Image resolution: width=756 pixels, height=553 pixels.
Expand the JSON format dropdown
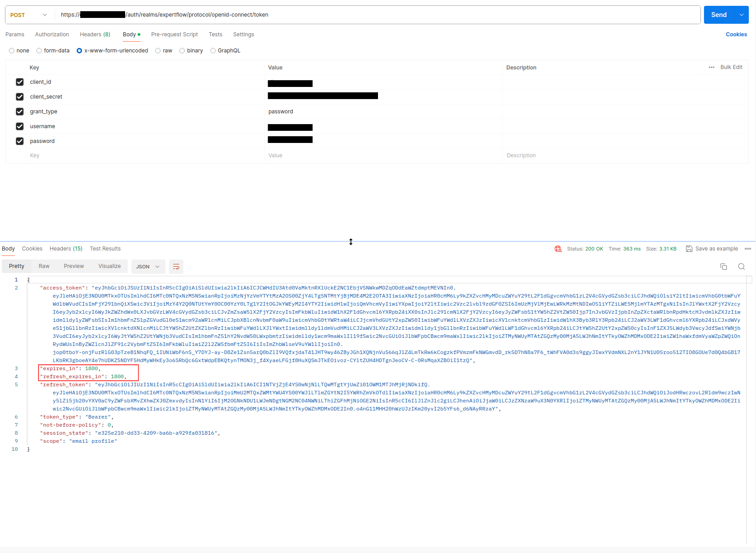click(x=148, y=267)
